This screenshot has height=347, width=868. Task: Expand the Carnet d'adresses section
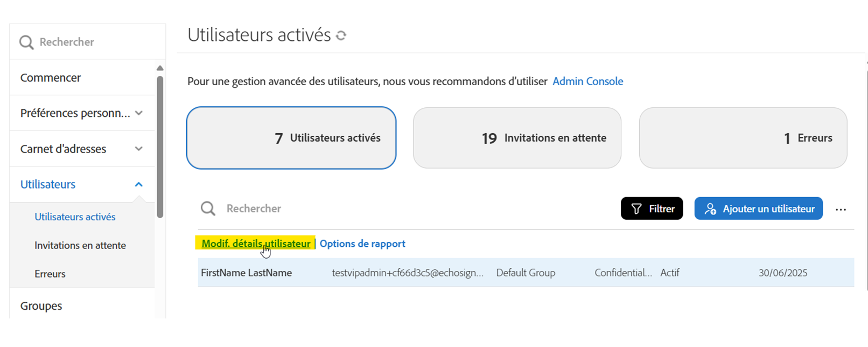139,148
